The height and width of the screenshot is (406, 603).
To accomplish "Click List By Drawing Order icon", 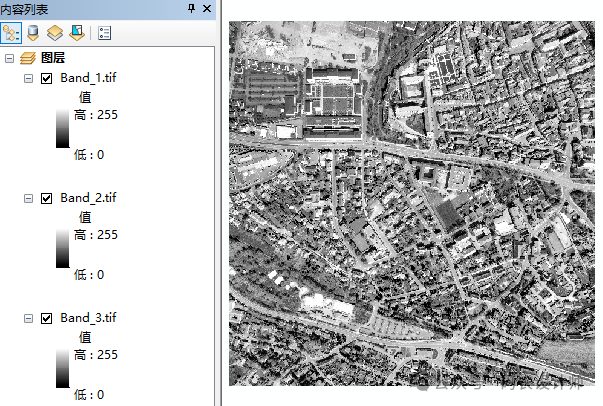I will (12, 32).
